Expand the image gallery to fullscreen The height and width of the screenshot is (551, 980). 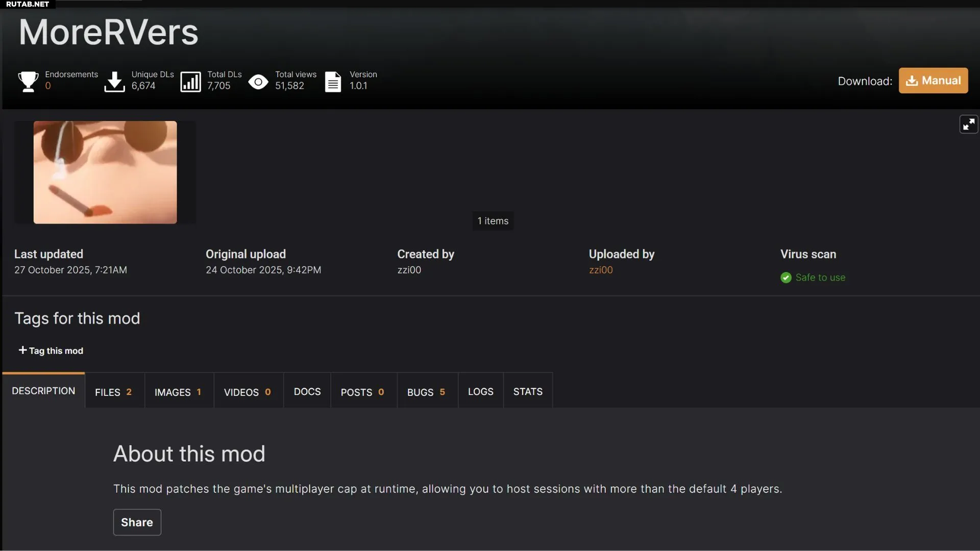[968, 124]
